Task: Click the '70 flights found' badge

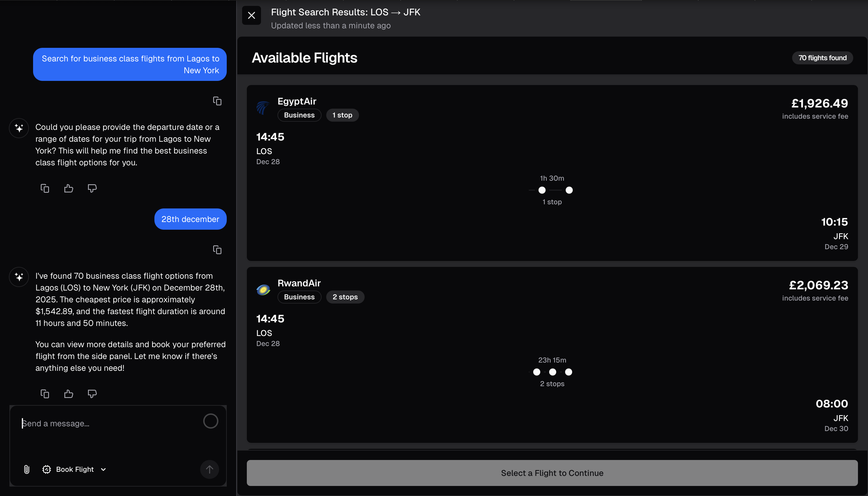Action: (x=822, y=58)
